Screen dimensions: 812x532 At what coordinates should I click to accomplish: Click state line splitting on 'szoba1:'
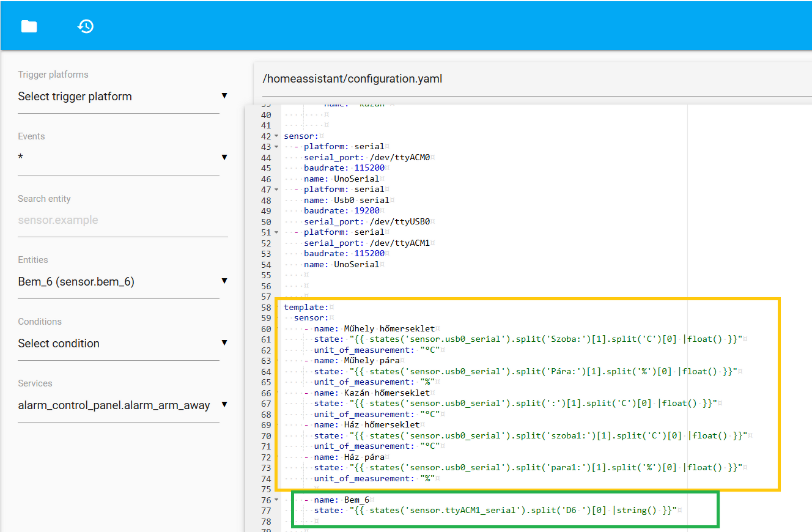[530, 435]
